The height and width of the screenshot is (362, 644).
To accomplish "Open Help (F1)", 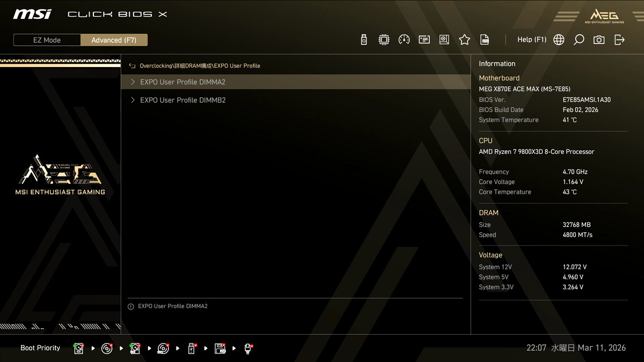I will coord(531,40).
